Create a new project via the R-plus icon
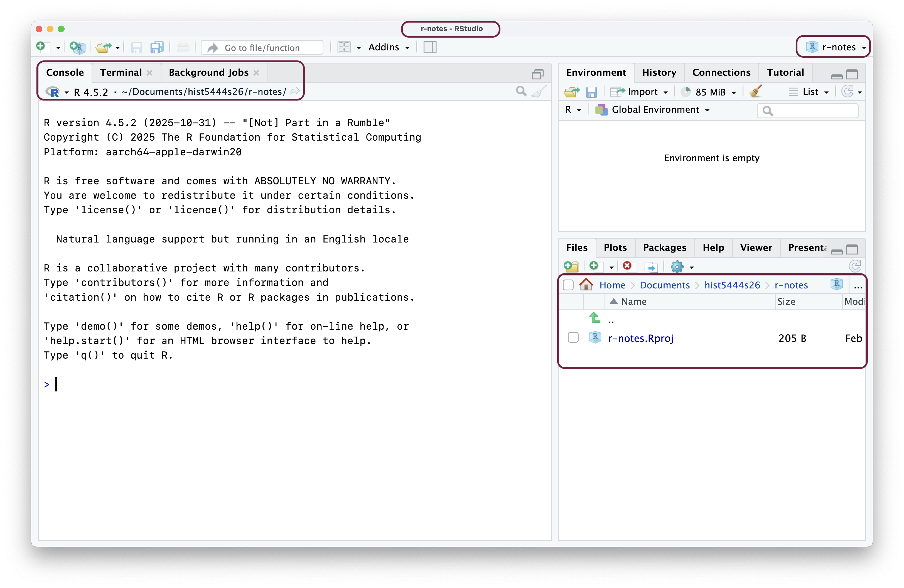This screenshot has width=904, height=588. pos(77,47)
